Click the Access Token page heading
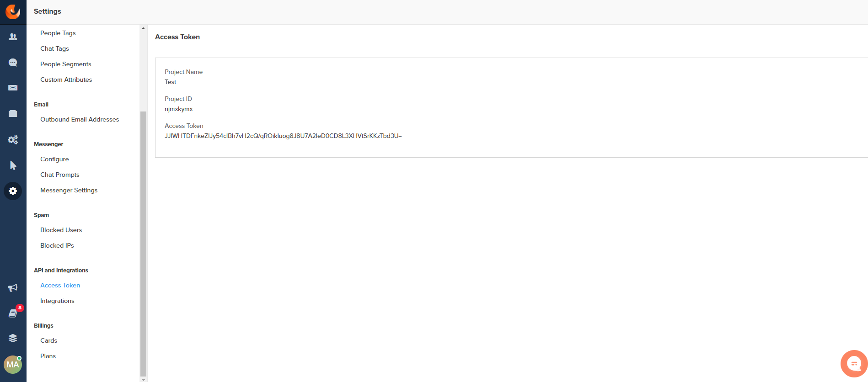Viewport: 868px width, 382px height. pos(177,37)
